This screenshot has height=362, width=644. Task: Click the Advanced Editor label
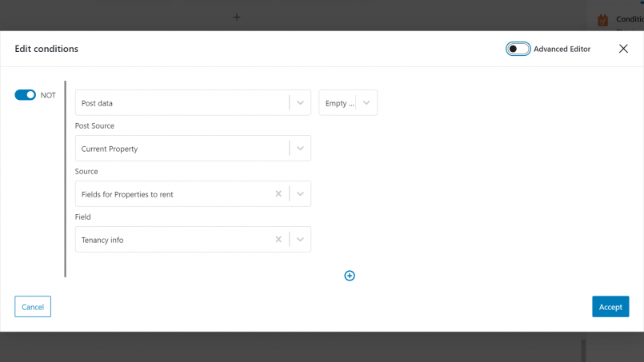pos(562,49)
